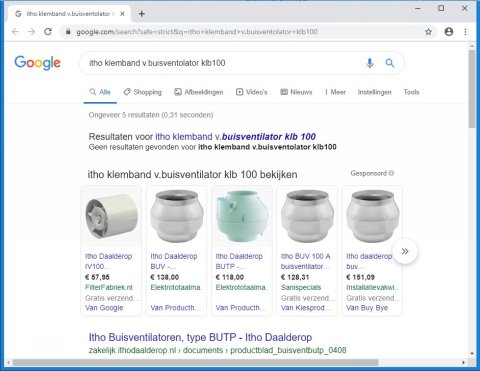Click Van Klesprod link
Viewport: 480px width, 371px height.
tap(306, 308)
